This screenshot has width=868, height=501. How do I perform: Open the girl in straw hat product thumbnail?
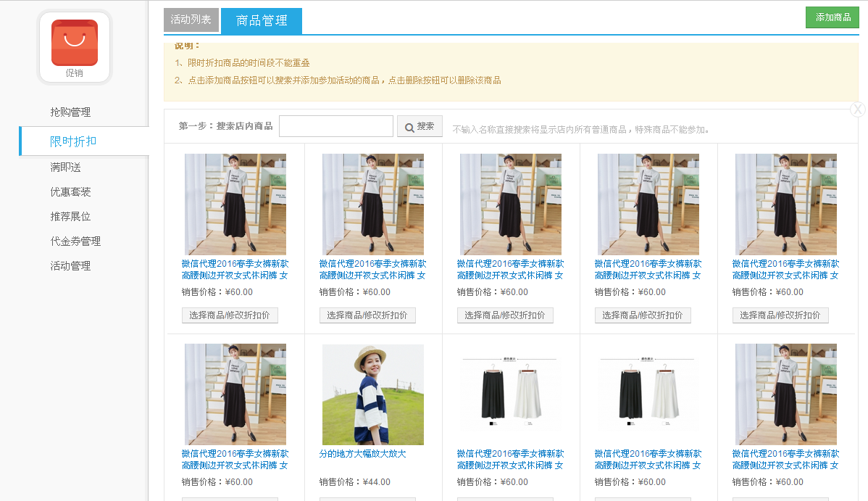pos(373,394)
